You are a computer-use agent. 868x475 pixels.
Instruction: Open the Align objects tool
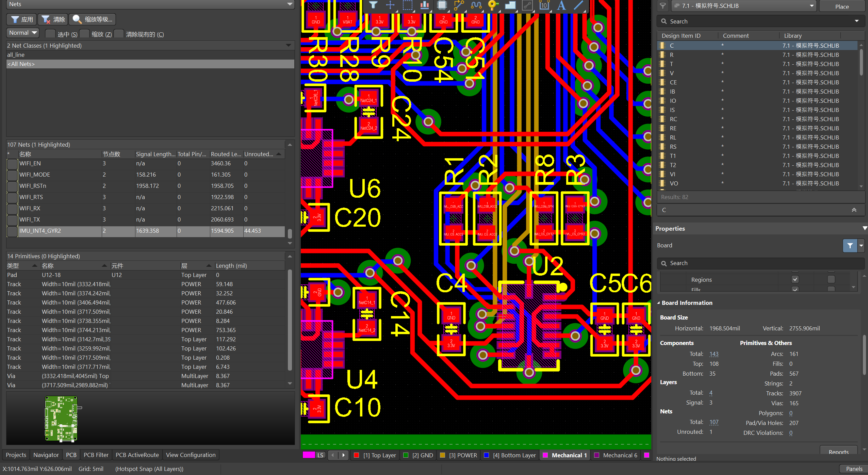[x=424, y=5]
